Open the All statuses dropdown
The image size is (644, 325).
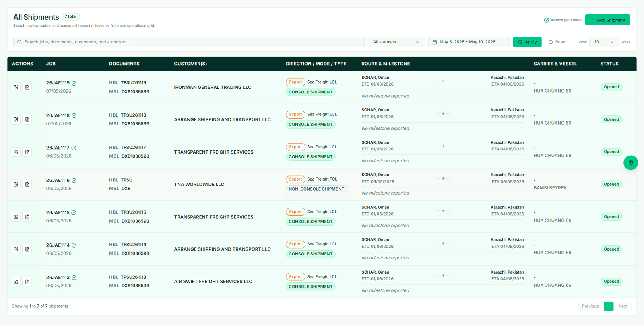coord(396,42)
